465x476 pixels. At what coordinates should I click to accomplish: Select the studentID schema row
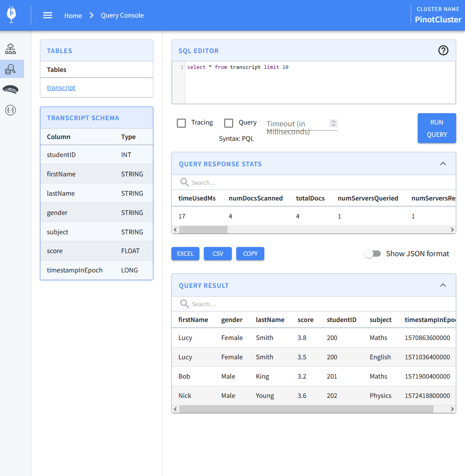click(x=97, y=154)
